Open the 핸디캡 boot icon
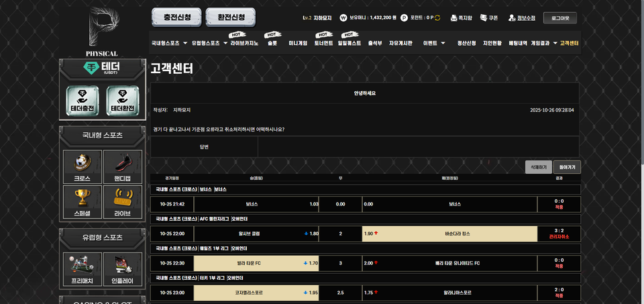The height and width of the screenshot is (304, 644). tap(122, 166)
